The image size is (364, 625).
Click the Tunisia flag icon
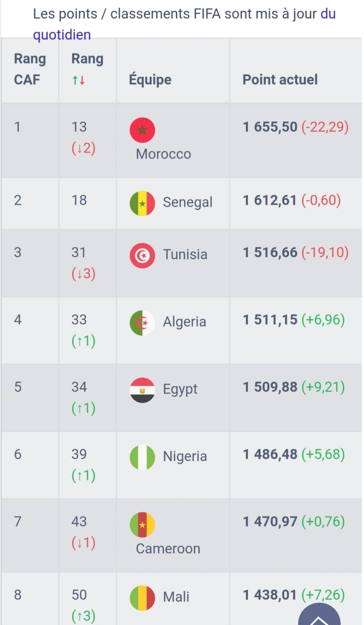[x=142, y=256]
